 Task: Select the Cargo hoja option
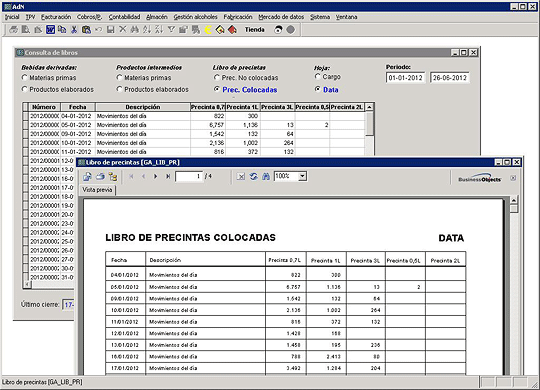pyautogui.click(x=318, y=76)
